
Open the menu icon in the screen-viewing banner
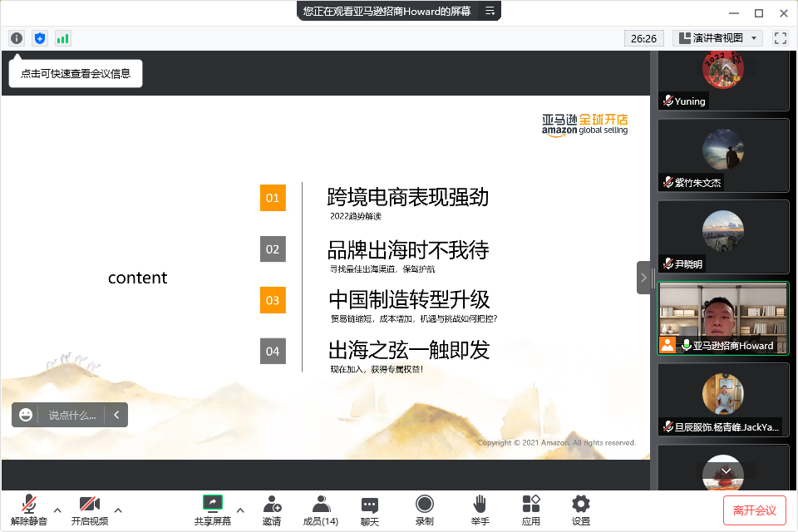pos(490,11)
